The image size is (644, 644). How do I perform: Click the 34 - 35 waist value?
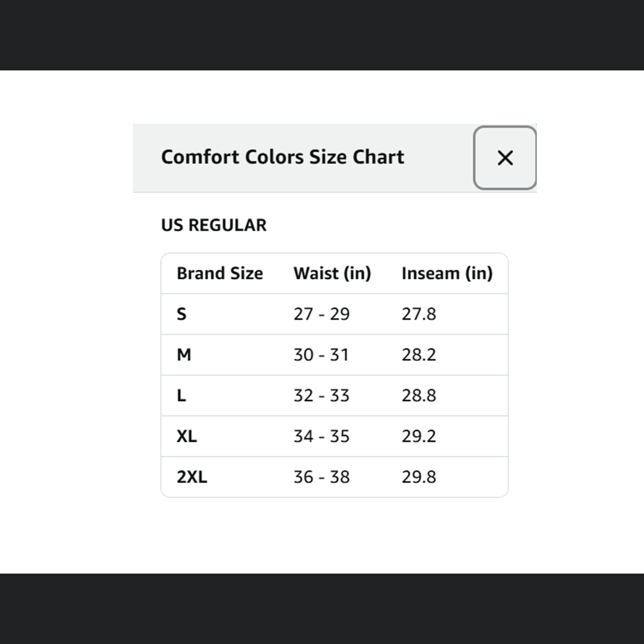click(x=321, y=436)
